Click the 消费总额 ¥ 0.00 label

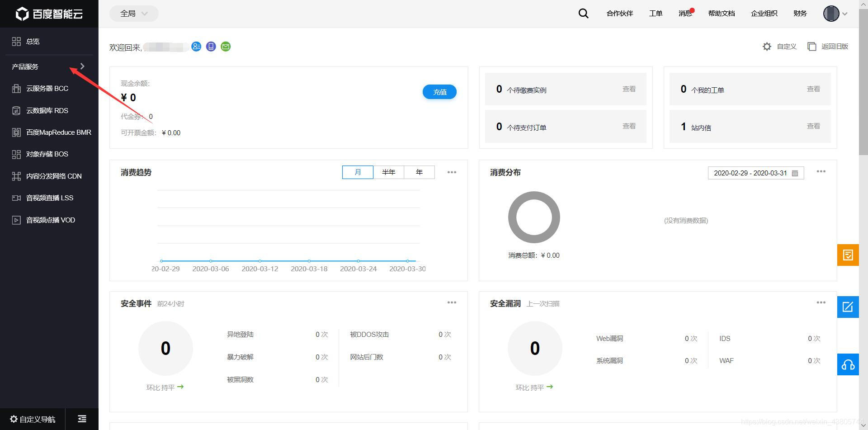[x=534, y=255]
